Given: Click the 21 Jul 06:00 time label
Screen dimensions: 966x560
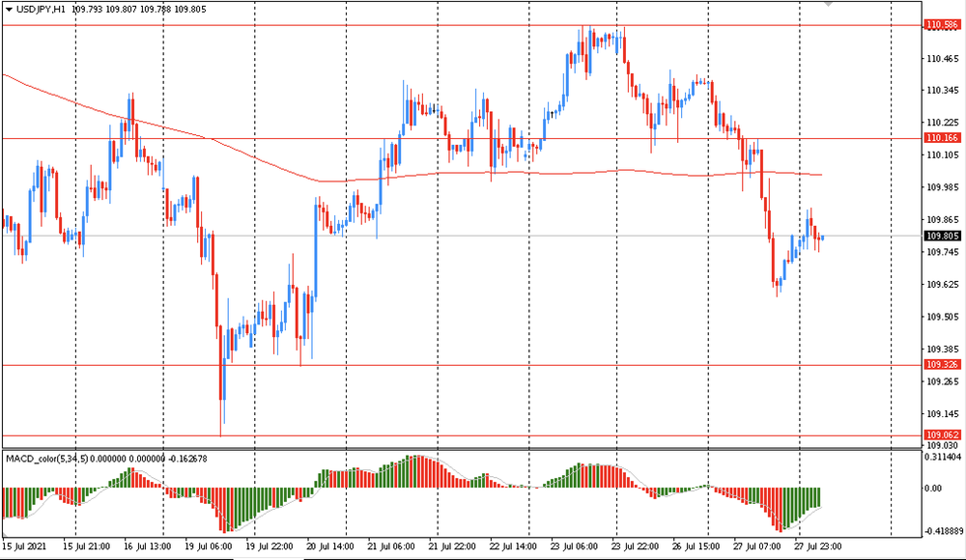Looking at the screenshot, I should click(x=391, y=546).
